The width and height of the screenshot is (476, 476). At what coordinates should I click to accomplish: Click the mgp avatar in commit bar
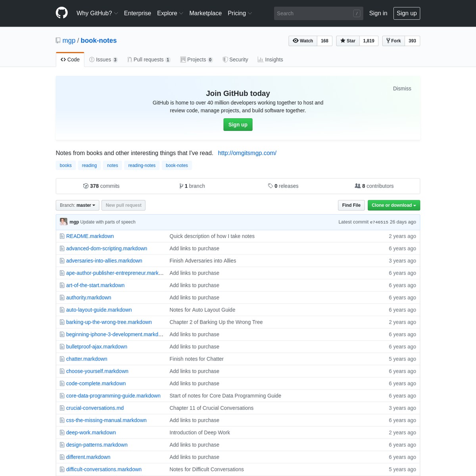63,222
